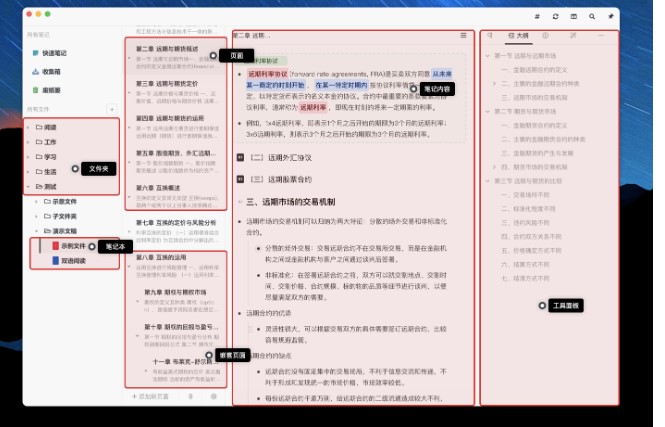The height and width of the screenshot is (427, 665).
Task: Open the note menu icon in editor header
Action: click(463, 35)
